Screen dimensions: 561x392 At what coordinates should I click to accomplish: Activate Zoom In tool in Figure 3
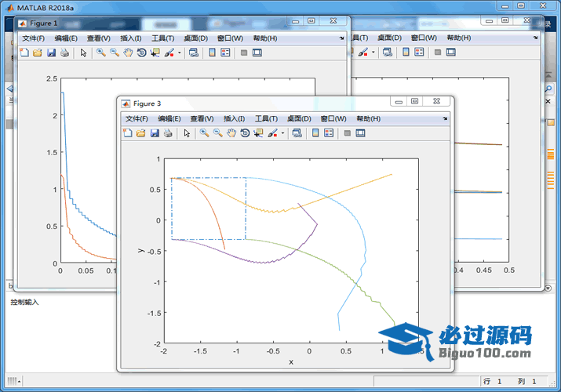[204, 133]
